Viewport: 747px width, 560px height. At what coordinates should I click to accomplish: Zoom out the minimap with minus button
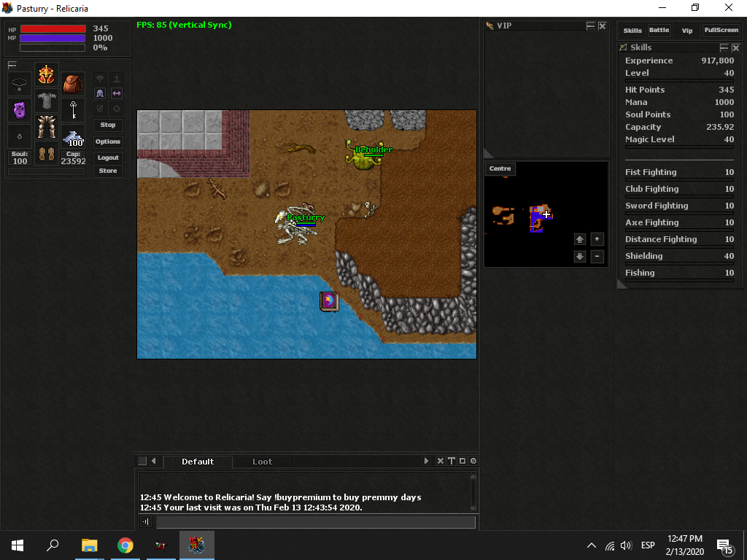[x=597, y=257]
